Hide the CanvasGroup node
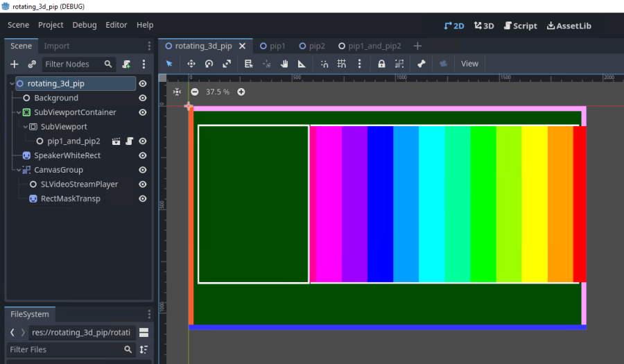Image resolution: width=624 pixels, height=364 pixels. pos(142,170)
